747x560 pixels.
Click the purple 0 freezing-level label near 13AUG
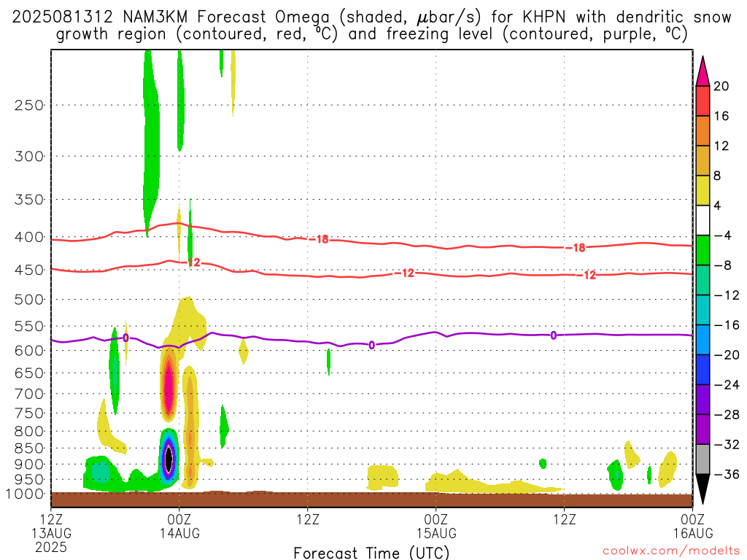pyautogui.click(x=125, y=338)
